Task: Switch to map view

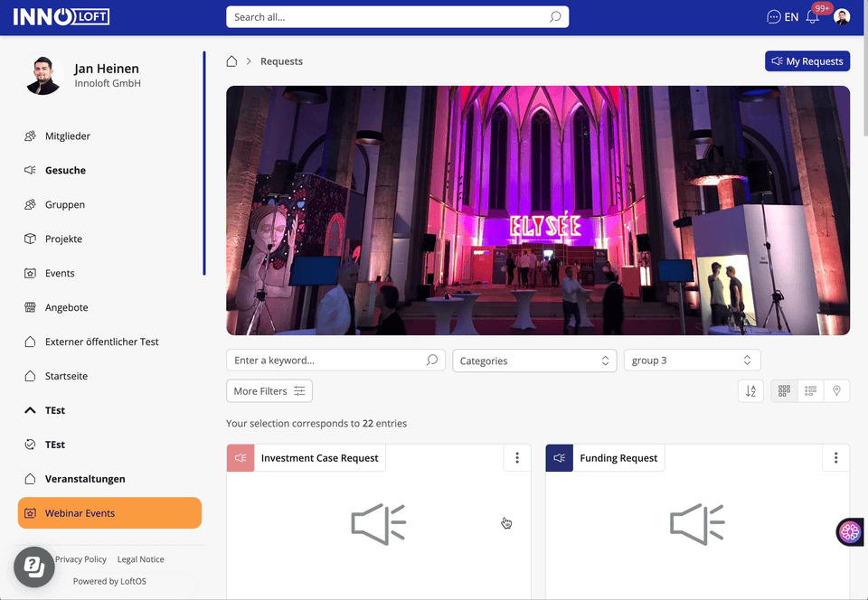Action: click(836, 391)
